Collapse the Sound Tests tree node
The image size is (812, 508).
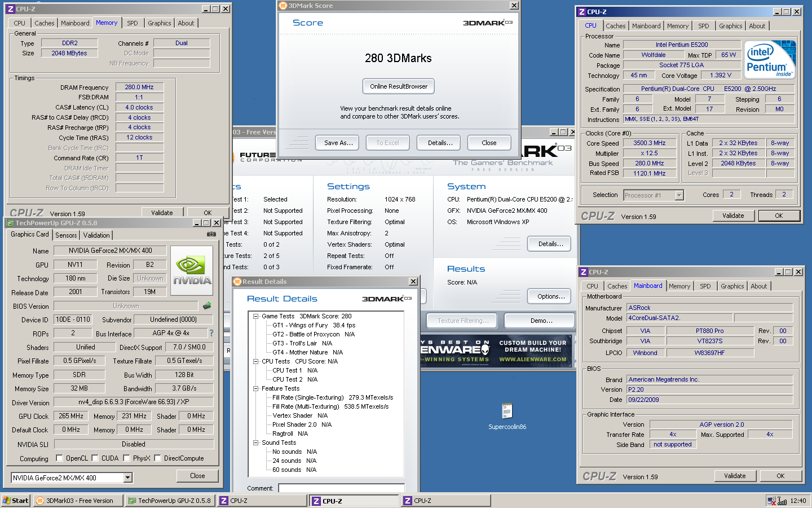coord(255,443)
